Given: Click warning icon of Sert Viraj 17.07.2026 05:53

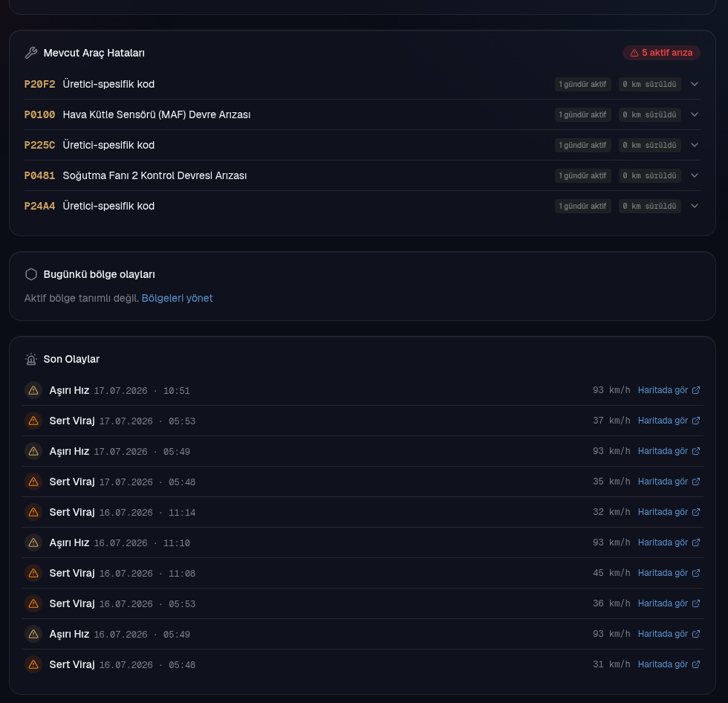Looking at the screenshot, I should point(33,421).
